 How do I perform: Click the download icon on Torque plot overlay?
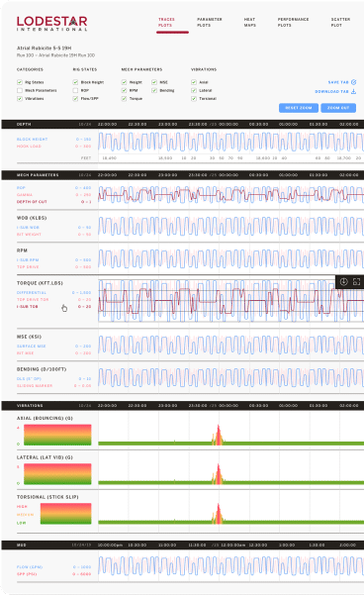tap(343, 281)
